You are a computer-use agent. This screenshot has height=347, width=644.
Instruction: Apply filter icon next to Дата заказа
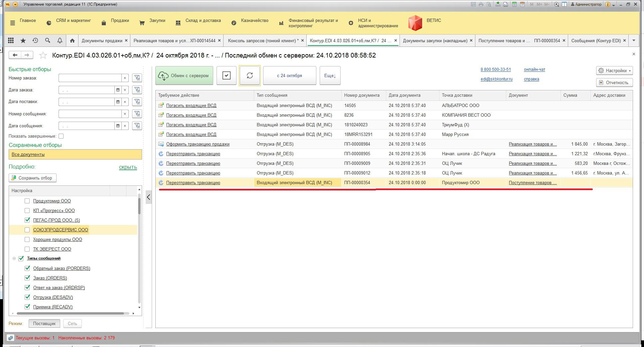coord(137,90)
